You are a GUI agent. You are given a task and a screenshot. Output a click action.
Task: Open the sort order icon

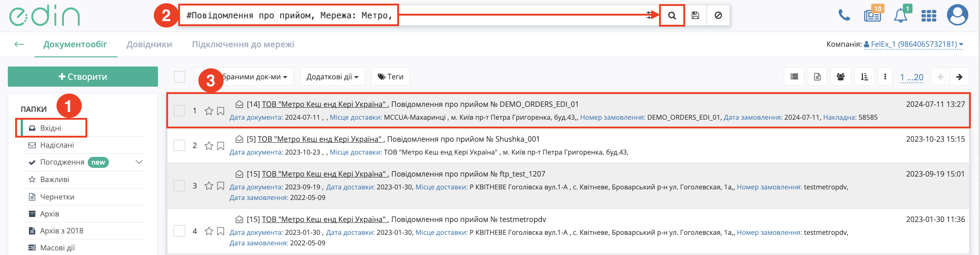(x=864, y=77)
